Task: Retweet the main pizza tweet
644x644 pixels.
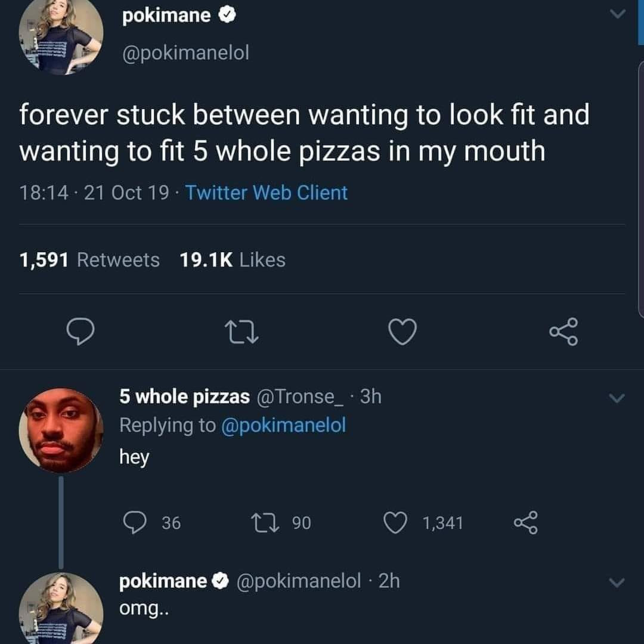Action: point(241,332)
